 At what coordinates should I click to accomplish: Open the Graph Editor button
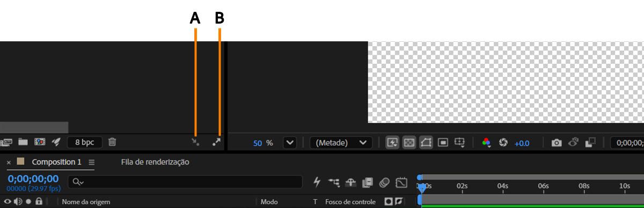(x=401, y=183)
